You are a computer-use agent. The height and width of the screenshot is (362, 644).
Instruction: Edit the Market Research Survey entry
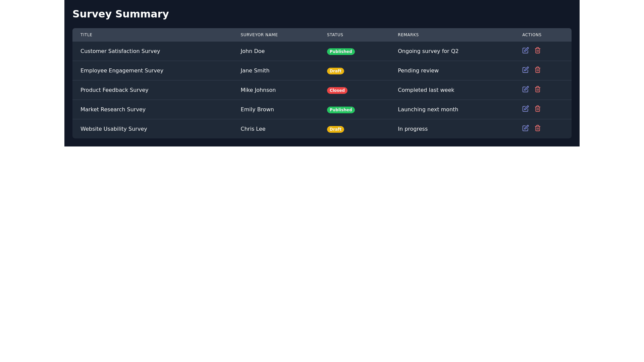pos(525,109)
